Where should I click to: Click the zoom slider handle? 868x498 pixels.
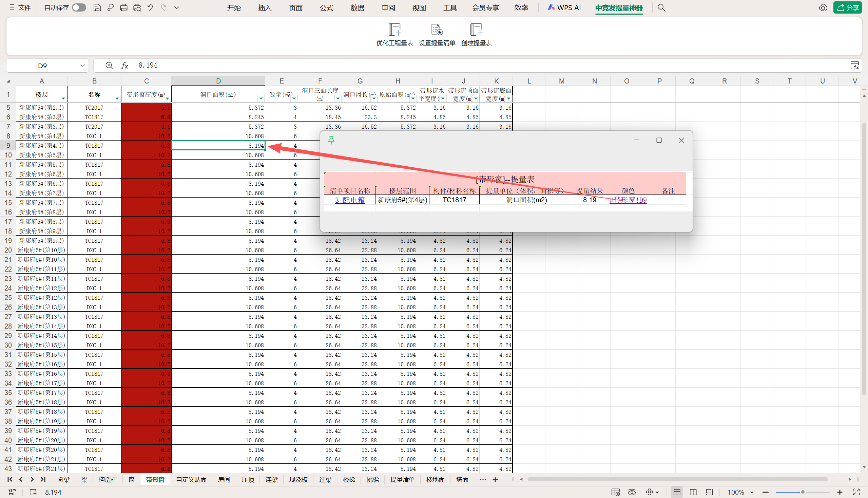click(x=803, y=492)
